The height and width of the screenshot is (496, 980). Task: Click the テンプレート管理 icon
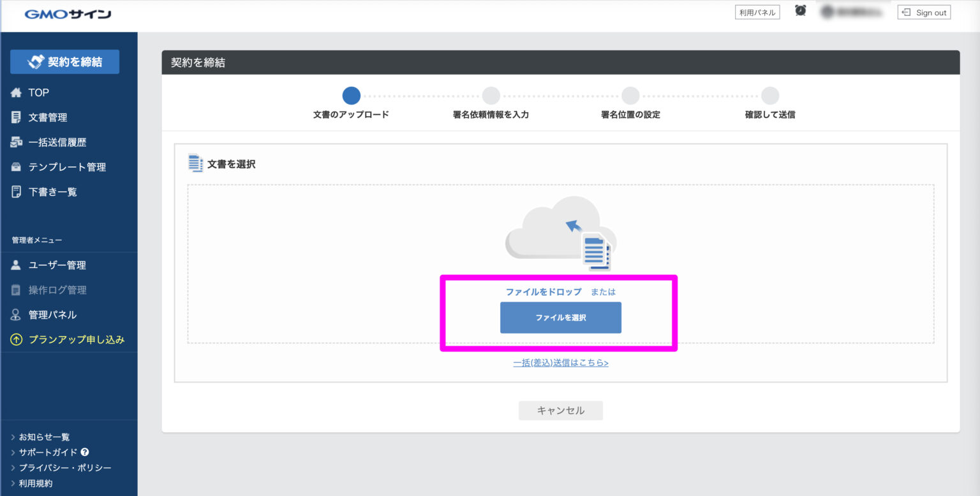tap(17, 167)
